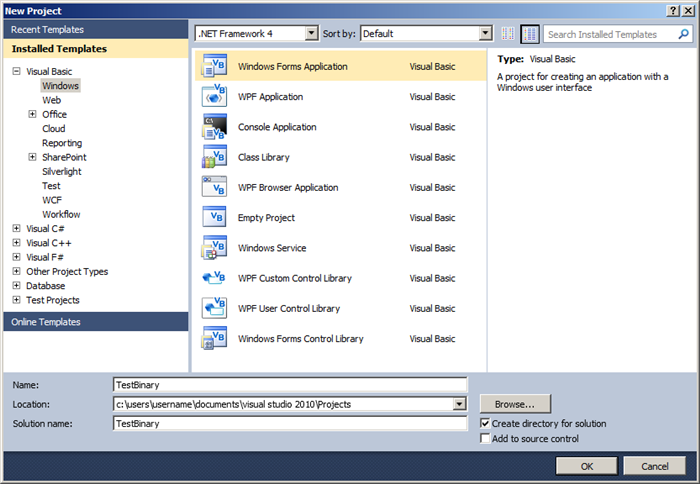The width and height of the screenshot is (700, 484).
Task: Expand the Visual C# node
Action: click(17, 228)
